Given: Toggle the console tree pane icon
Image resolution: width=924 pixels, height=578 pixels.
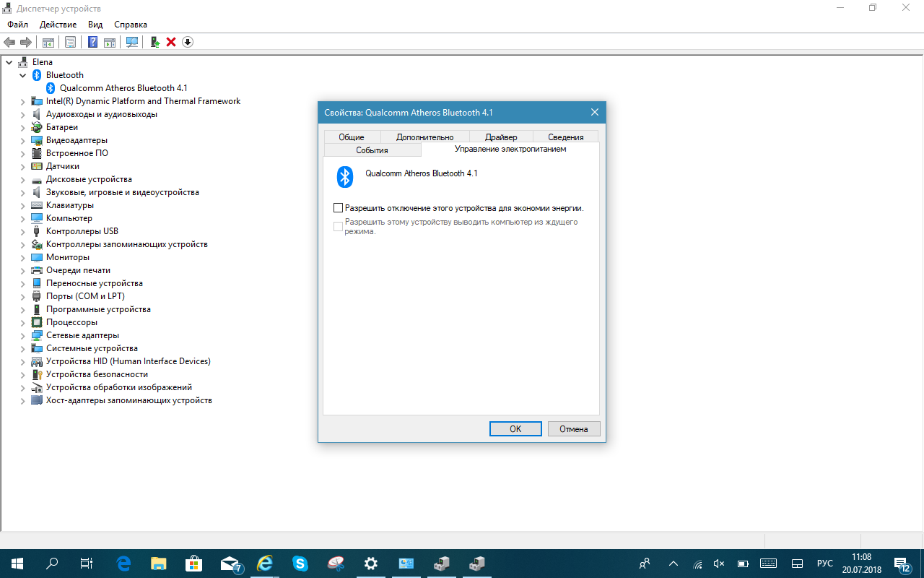Looking at the screenshot, I should coord(48,42).
